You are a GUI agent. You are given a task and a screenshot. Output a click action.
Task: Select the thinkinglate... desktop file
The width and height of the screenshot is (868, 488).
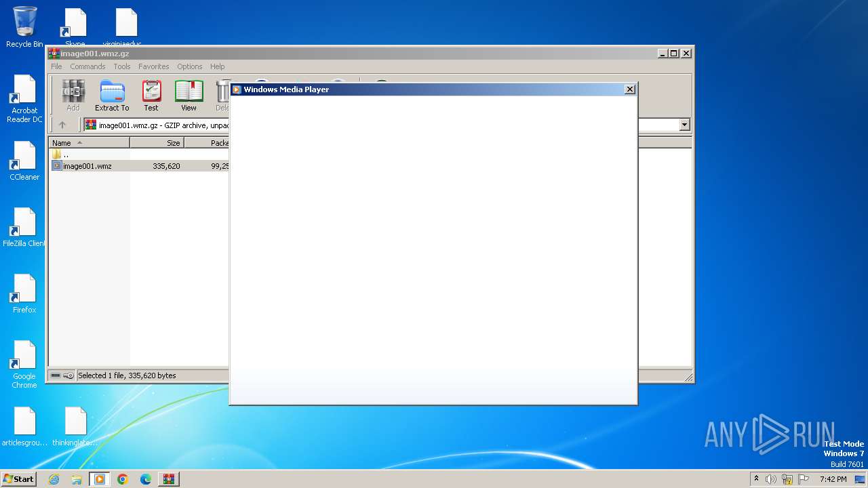coord(75,427)
